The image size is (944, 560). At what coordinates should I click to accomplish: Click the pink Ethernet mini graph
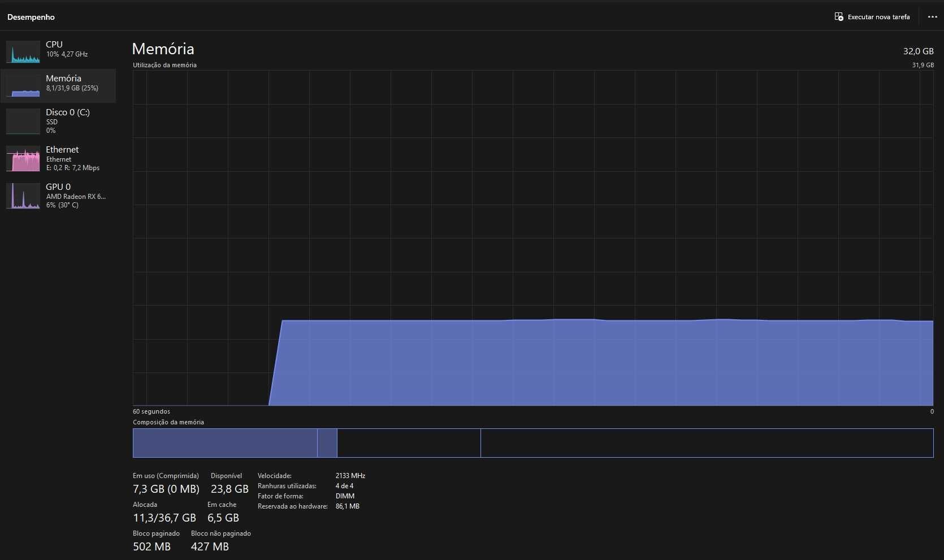click(23, 159)
